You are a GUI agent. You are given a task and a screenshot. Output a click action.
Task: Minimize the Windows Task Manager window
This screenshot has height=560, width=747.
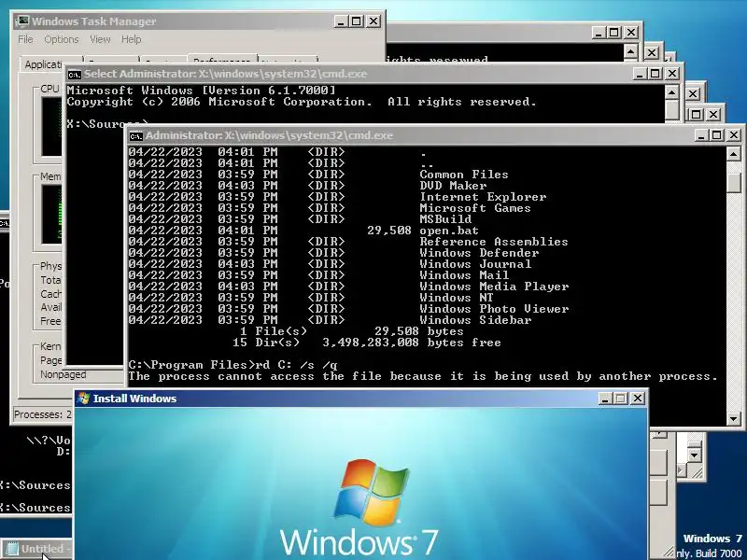(341, 21)
